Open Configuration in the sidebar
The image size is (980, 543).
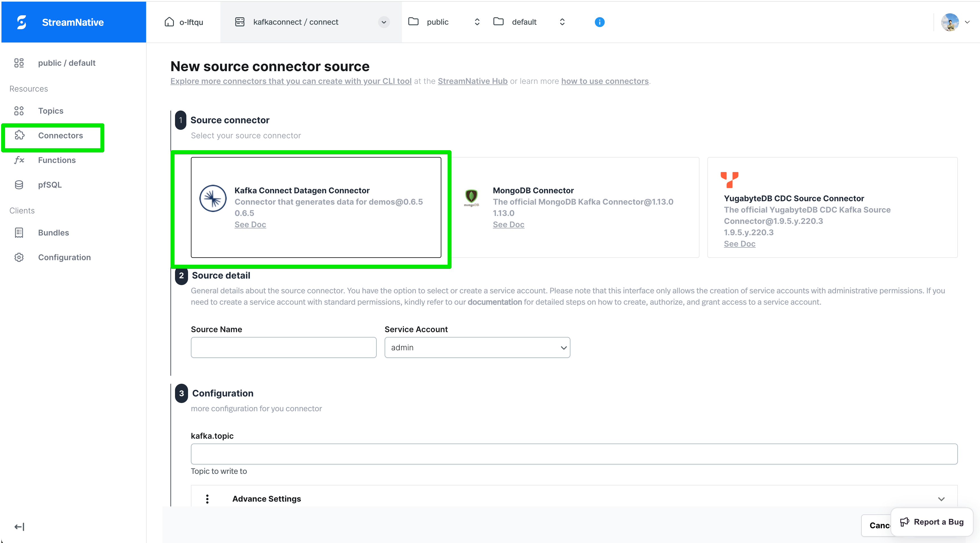point(64,257)
